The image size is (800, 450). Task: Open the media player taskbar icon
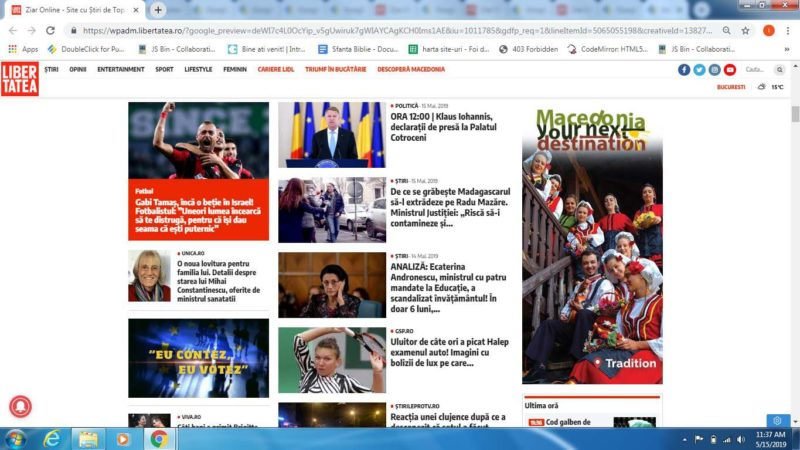pyautogui.click(x=122, y=439)
